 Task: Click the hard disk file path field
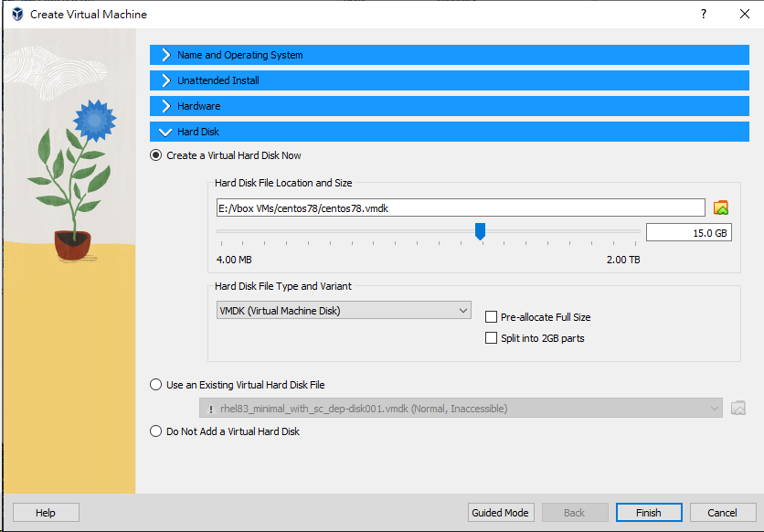(x=460, y=207)
